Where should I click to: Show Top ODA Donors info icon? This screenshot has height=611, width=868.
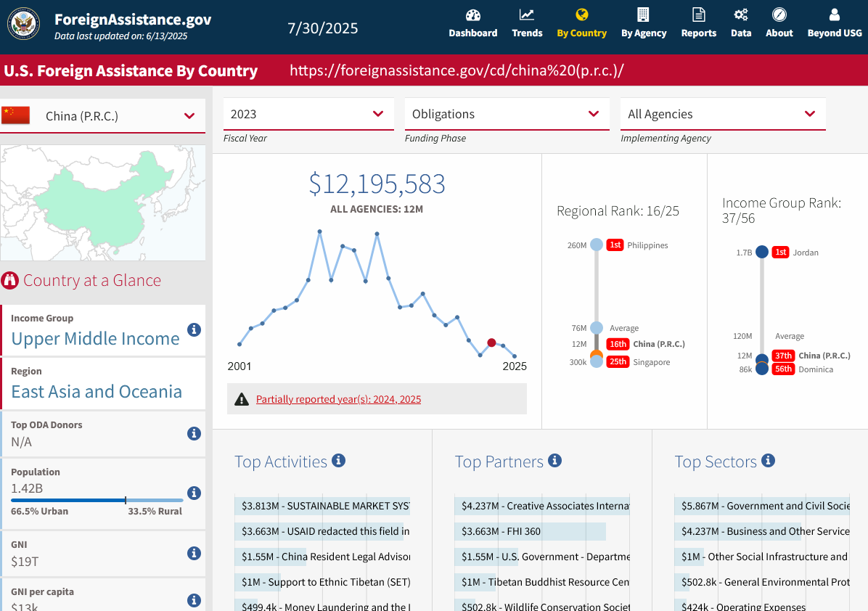click(194, 433)
